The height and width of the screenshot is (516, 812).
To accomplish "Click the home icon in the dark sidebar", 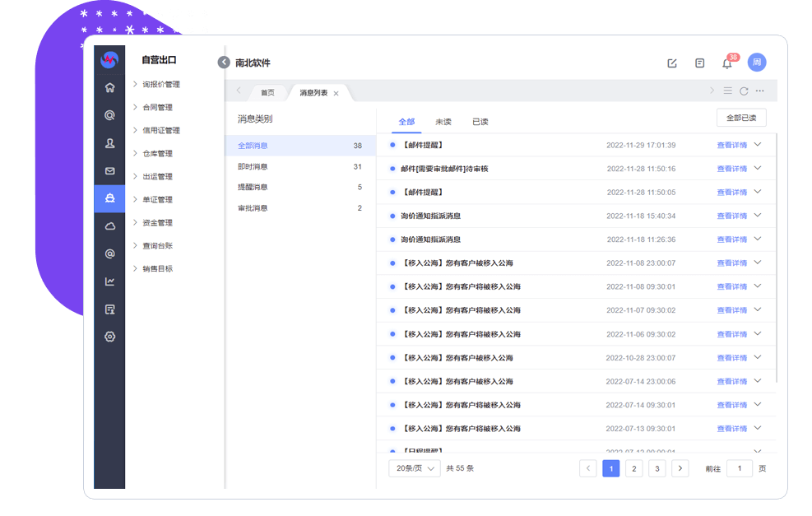I will coord(109,88).
